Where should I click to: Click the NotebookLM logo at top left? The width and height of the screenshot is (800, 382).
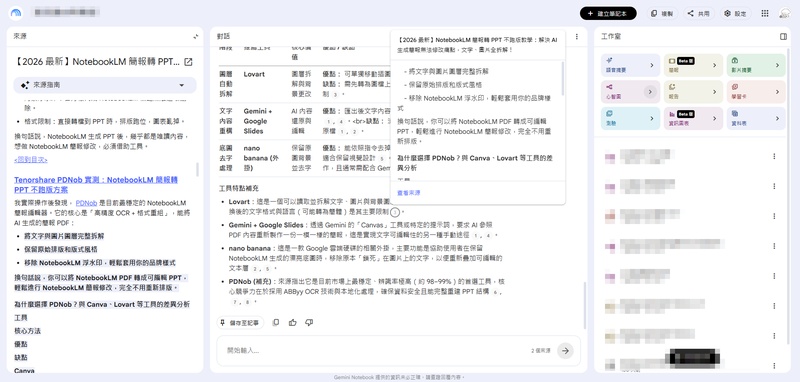(16, 13)
